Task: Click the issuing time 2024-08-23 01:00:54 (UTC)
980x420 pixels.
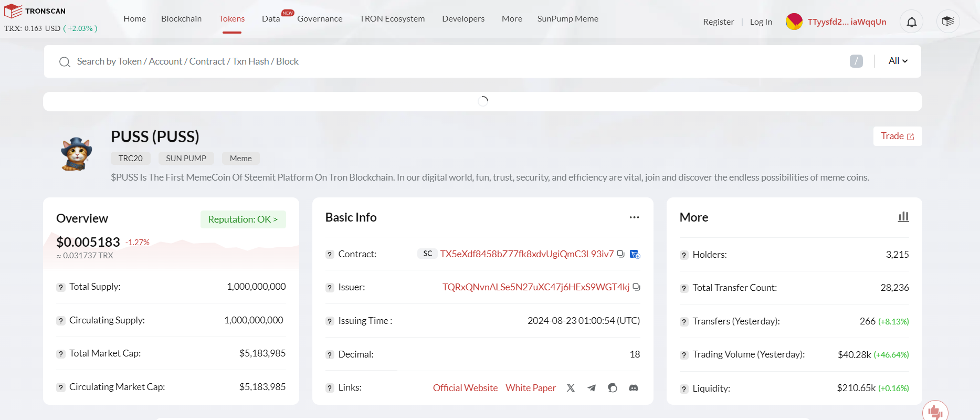Action: 584,321
